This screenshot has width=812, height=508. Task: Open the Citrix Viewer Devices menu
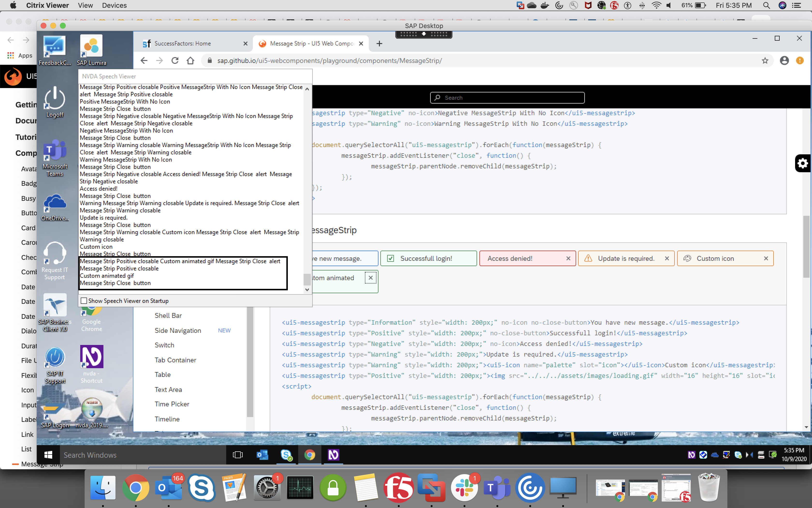coord(114,5)
